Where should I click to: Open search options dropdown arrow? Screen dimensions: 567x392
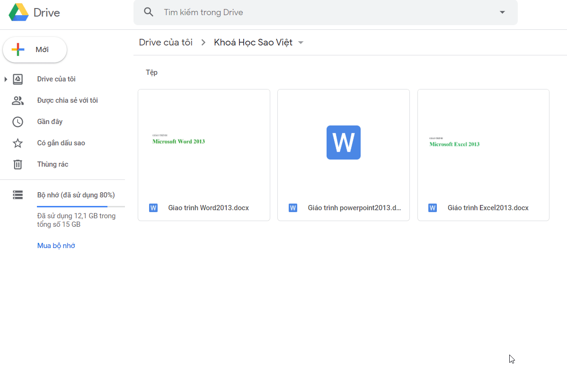point(502,12)
